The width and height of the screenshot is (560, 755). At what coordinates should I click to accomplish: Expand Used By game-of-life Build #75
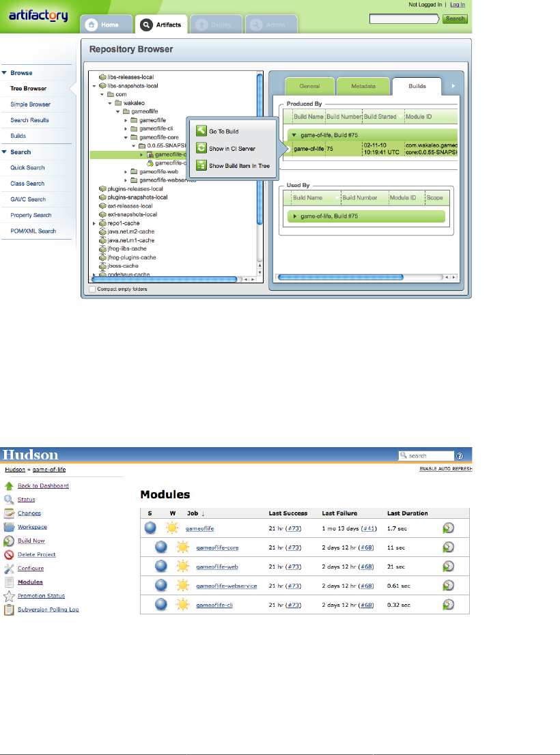[x=295, y=216]
